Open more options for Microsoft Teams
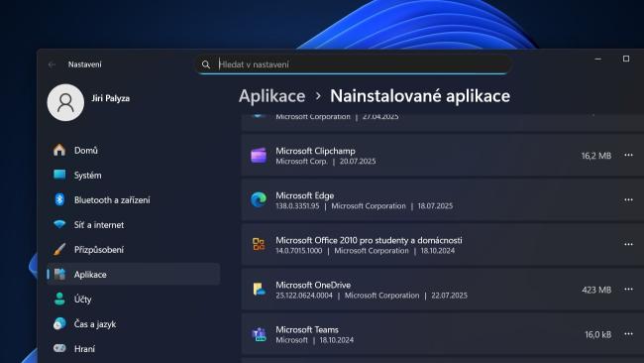Viewport: 644px width, 363px height. point(628,334)
